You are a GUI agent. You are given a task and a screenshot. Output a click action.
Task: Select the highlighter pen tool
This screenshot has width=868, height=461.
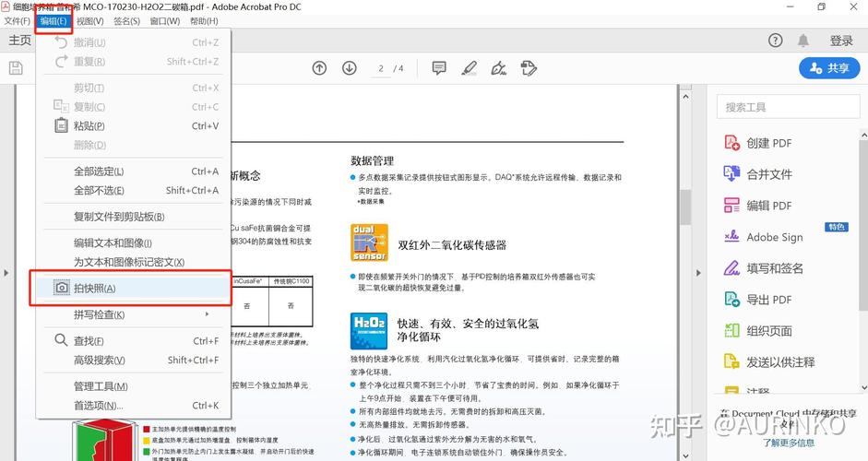pyautogui.click(x=469, y=68)
